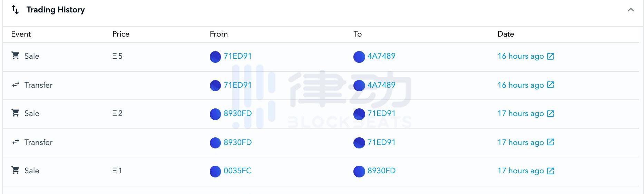Click the shopping cart icon on Ξ2 sale

[x=16, y=113]
